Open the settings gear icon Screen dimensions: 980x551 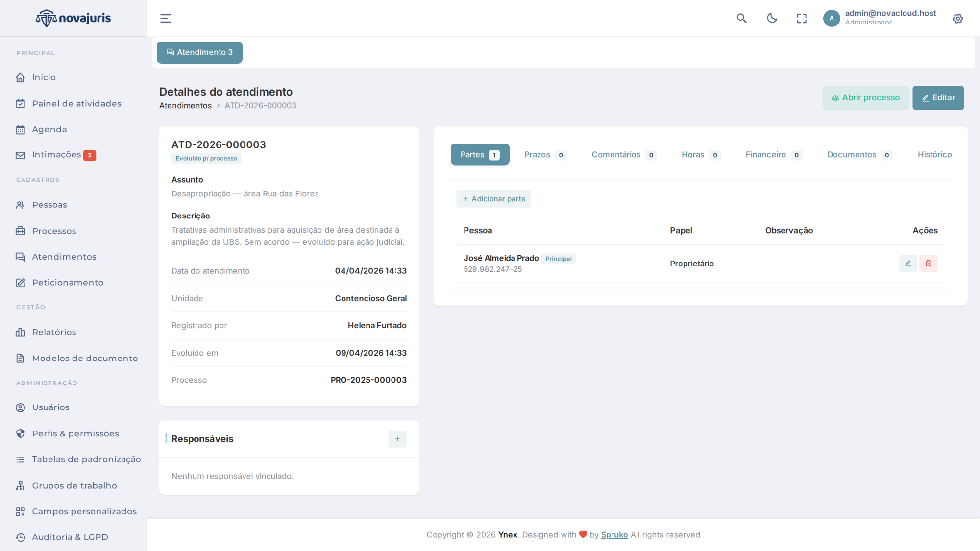pyautogui.click(x=958, y=19)
